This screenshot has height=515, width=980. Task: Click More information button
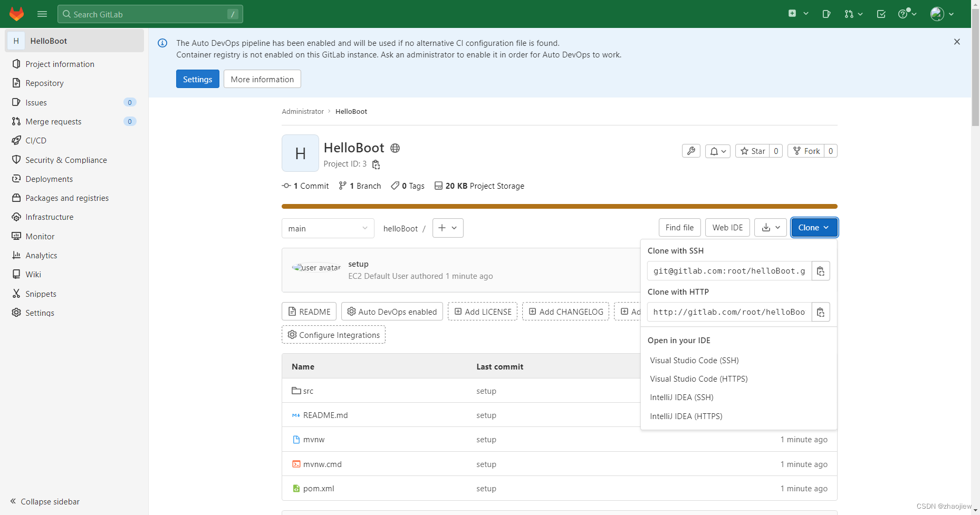[262, 79]
